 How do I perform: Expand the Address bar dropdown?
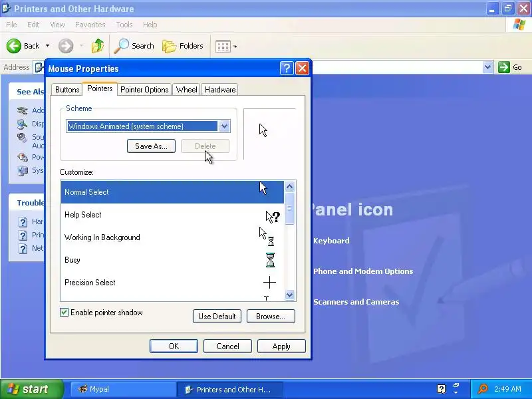click(x=487, y=67)
